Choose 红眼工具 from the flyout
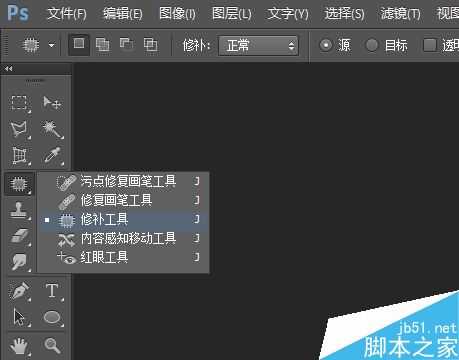 click(124, 257)
